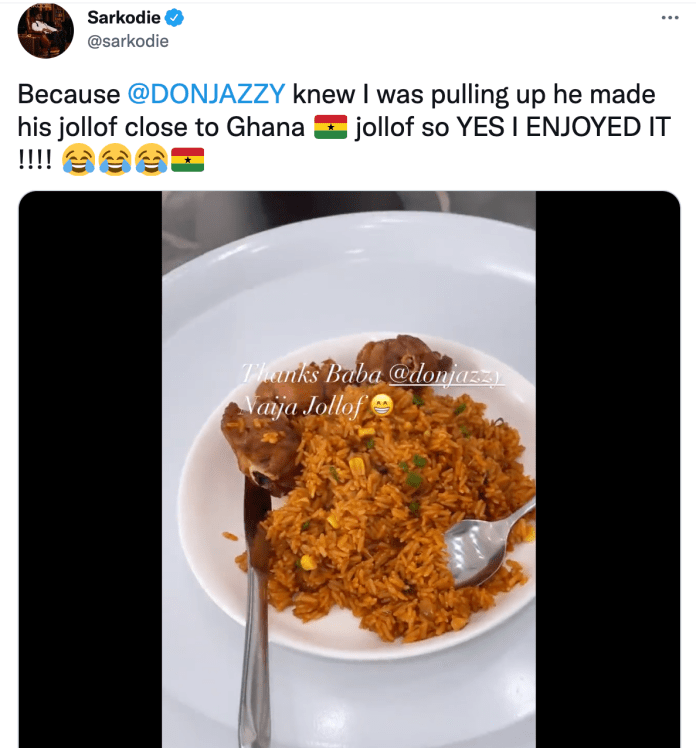
Task: Click the 'Naija Jollof' caption on the video
Action: coord(303,407)
